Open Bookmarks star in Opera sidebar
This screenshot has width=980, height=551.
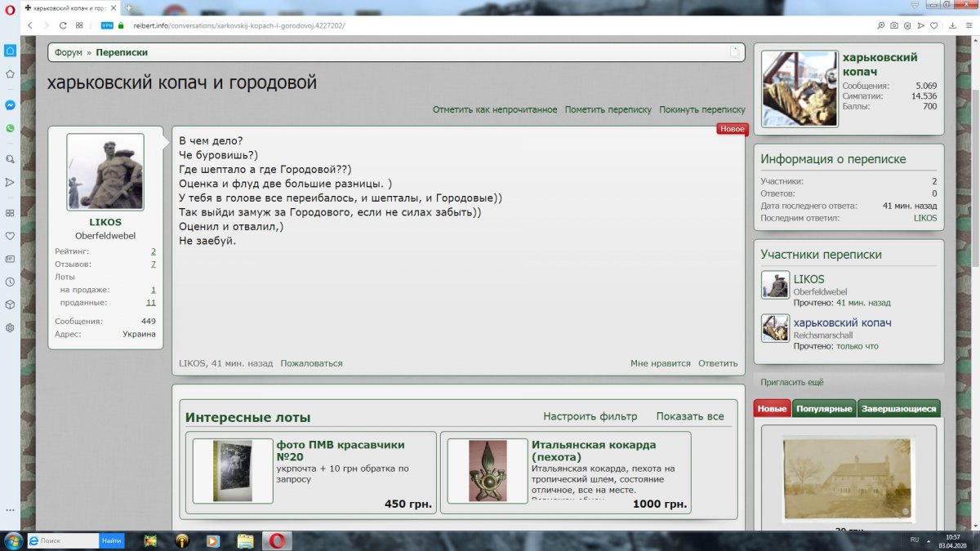point(10,73)
